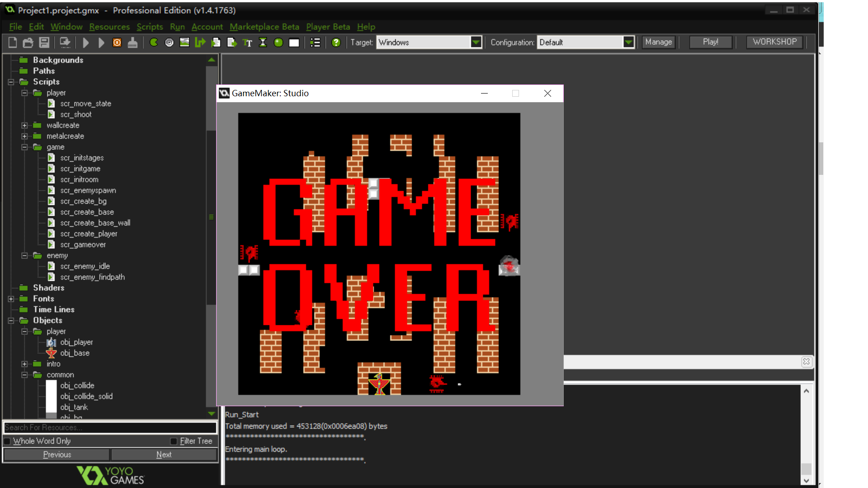
Task: Open the Target platform dropdown
Action: tap(476, 42)
